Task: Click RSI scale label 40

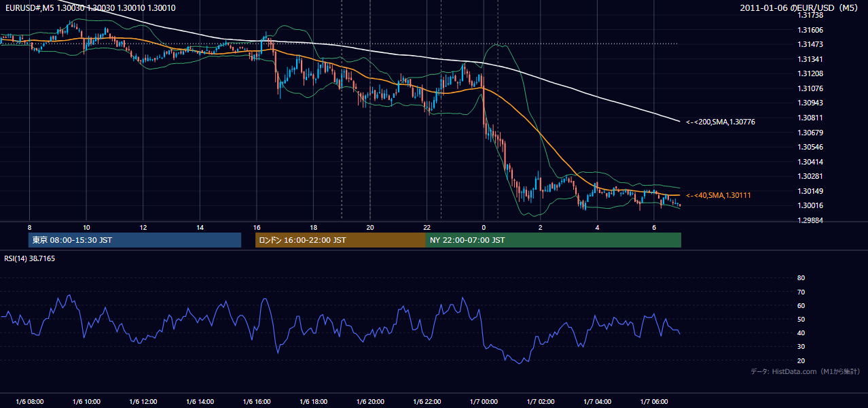Action: (x=801, y=333)
